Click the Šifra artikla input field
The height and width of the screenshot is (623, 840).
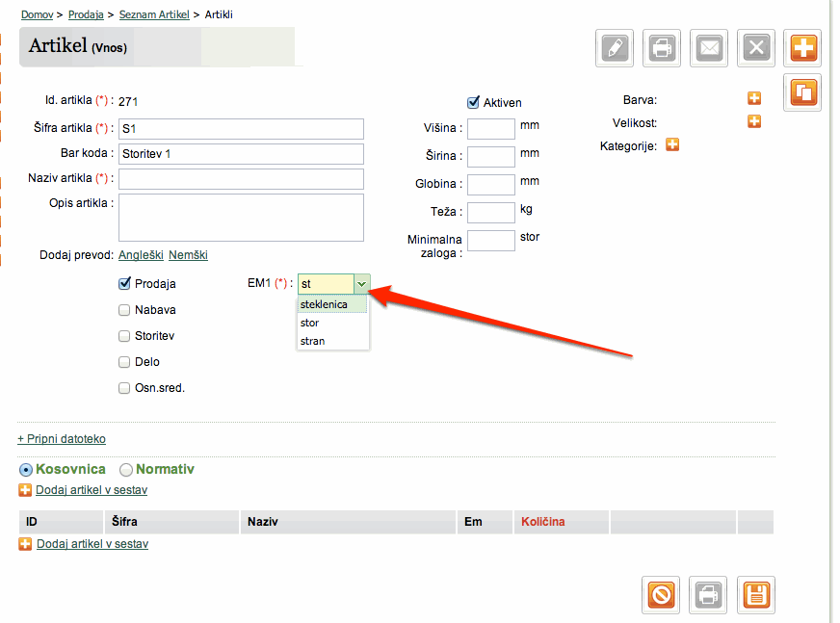click(241, 129)
